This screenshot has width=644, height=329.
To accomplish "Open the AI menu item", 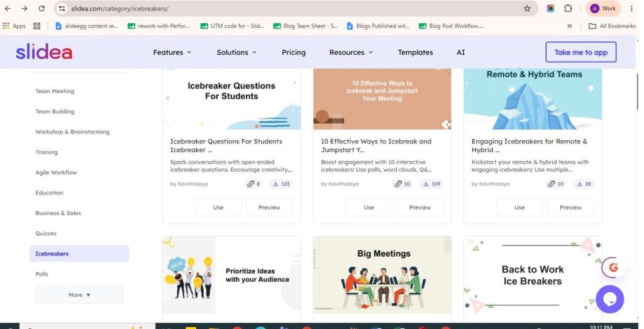I will pos(461,52).
